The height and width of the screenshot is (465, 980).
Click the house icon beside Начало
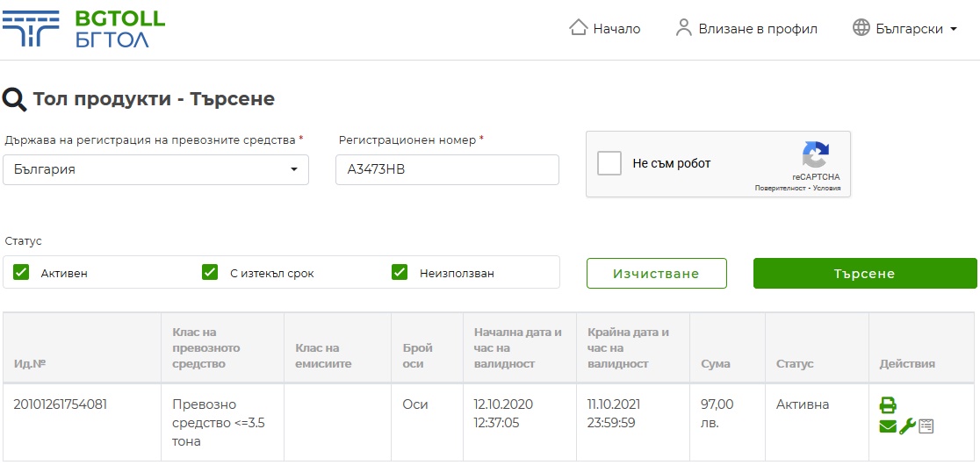point(578,28)
